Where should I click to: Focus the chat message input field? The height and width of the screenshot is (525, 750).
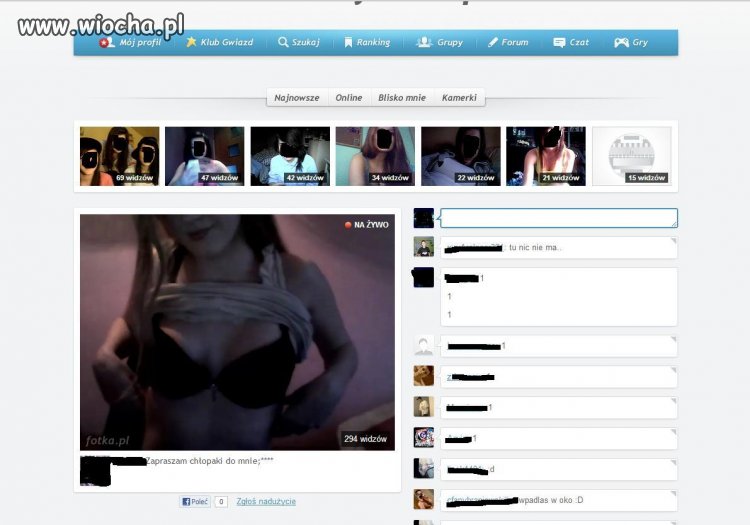[559, 218]
